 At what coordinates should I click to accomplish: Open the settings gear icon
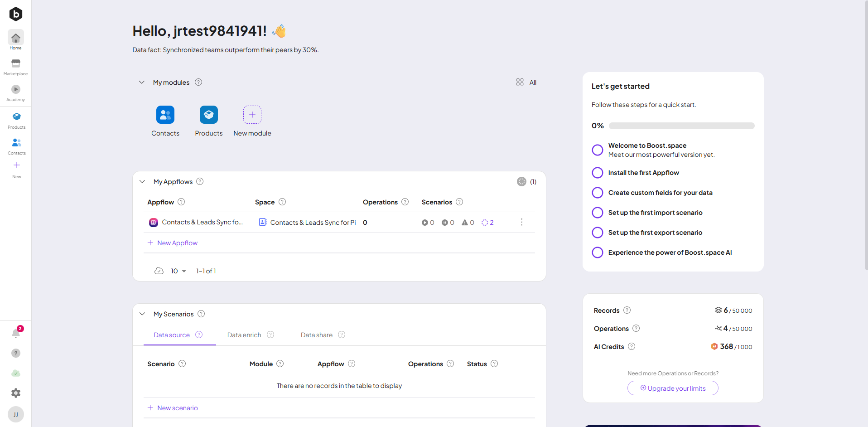(x=16, y=393)
